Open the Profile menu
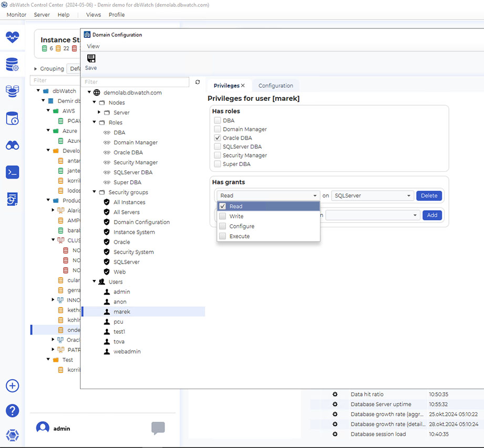Viewport: 484px width, 448px height. (x=117, y=15)
